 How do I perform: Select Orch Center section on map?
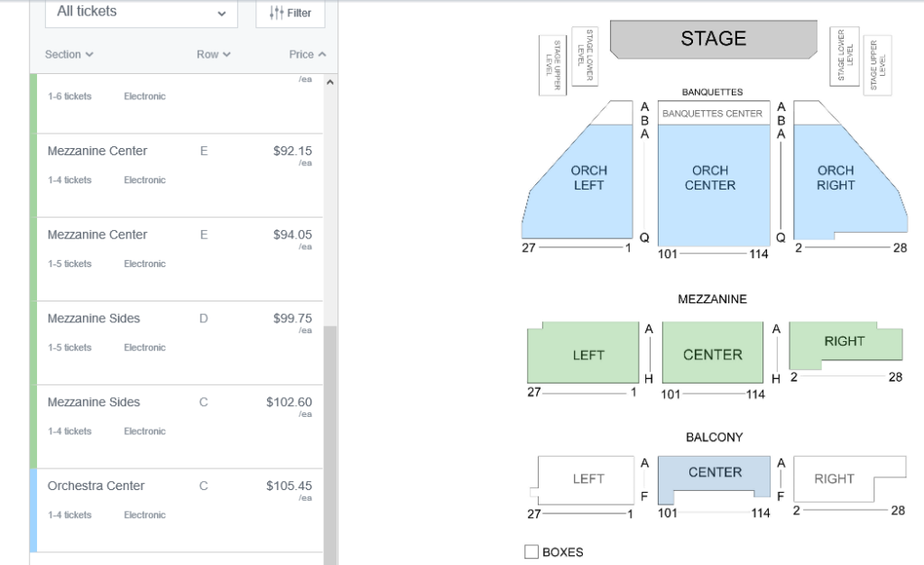tap(713, 181)
